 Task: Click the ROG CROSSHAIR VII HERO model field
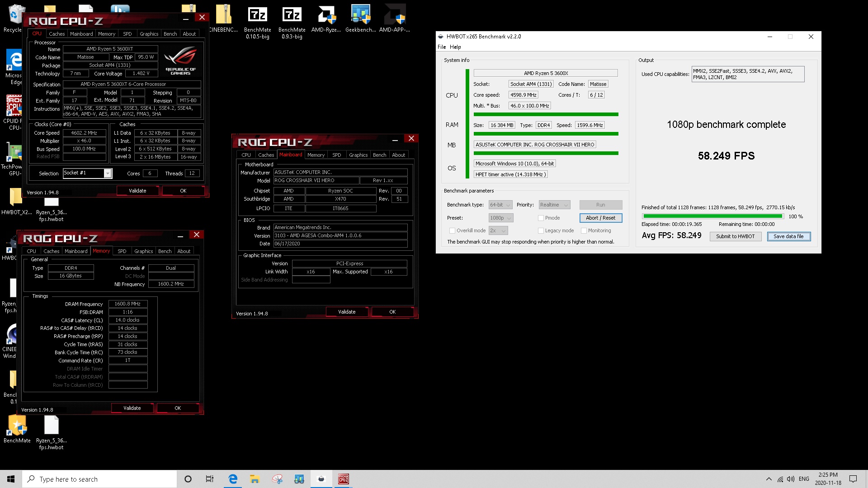316,180
